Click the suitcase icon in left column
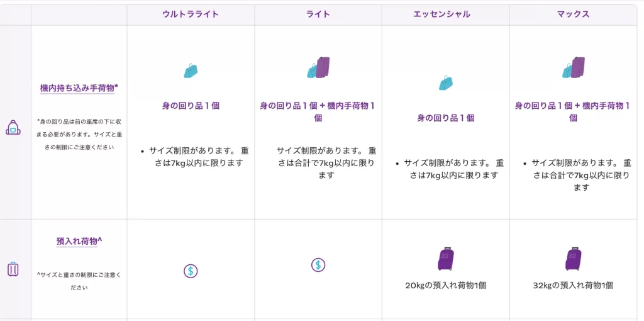The height and width of the screenshot is (321, 644). click(x=13, y=269)
